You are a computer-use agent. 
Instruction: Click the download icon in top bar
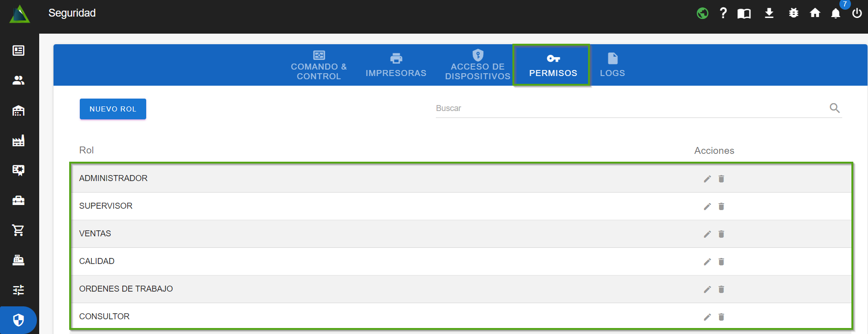pyautogui.click(x=769, y=13)
